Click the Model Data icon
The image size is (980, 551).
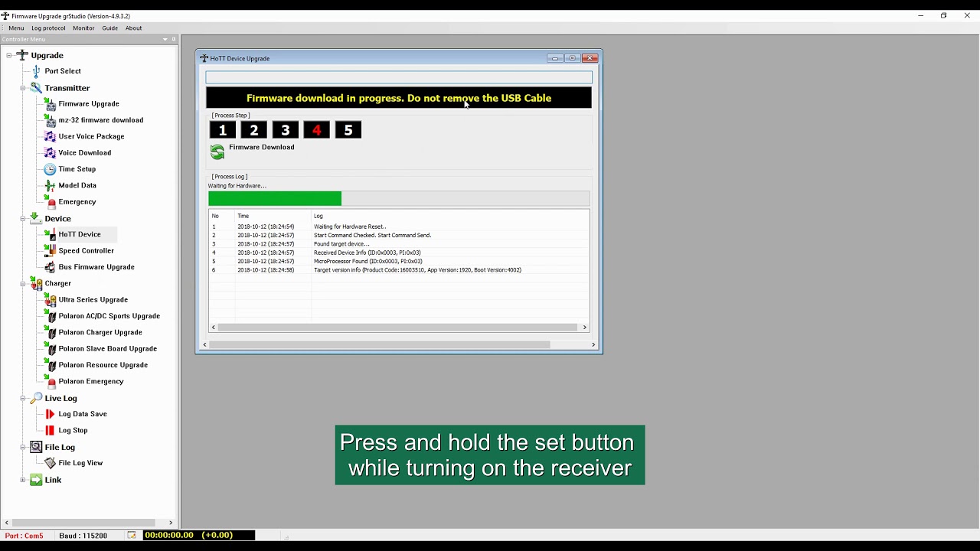coord(50,185)
